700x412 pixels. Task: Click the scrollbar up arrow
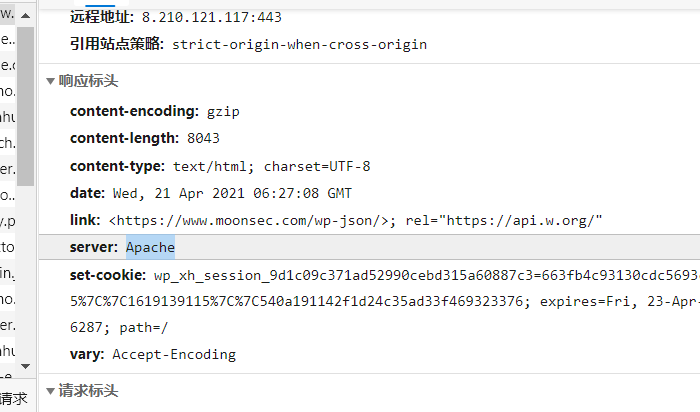point(25,15)
